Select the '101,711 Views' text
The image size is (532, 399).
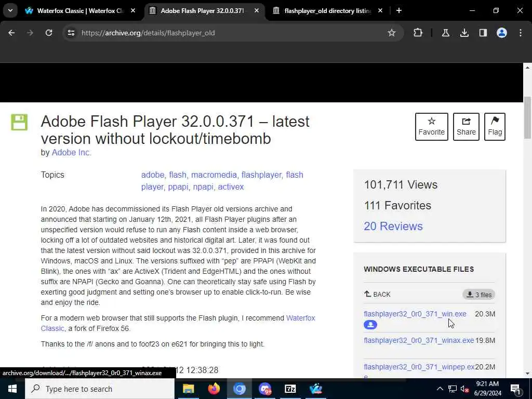[x=401, y=185]
